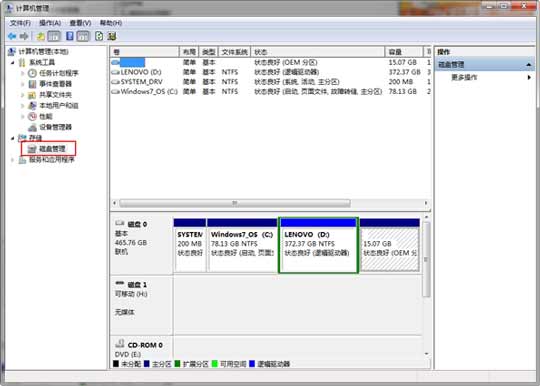
Task: Sort by the 卷 column header
Action: click(x=145, y=52)
